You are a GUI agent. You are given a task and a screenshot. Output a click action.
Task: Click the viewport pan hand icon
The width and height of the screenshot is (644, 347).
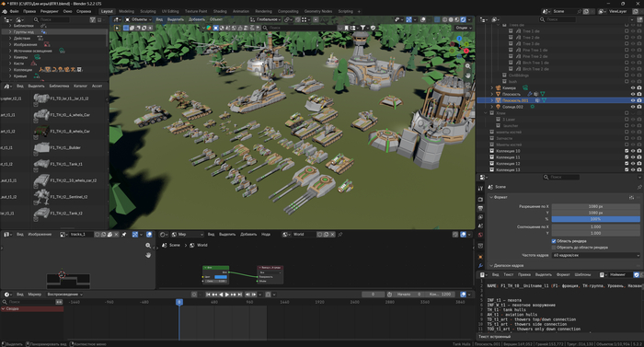[467, 75]
